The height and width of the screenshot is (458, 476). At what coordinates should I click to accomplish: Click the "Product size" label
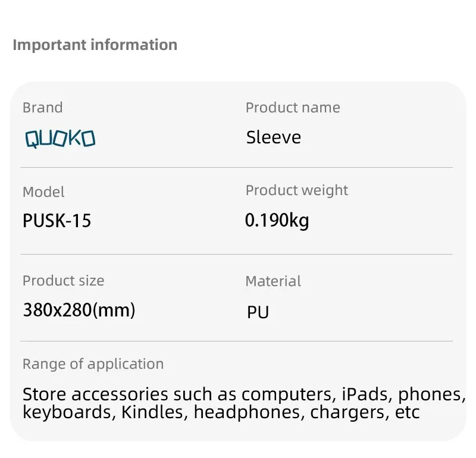63,281
